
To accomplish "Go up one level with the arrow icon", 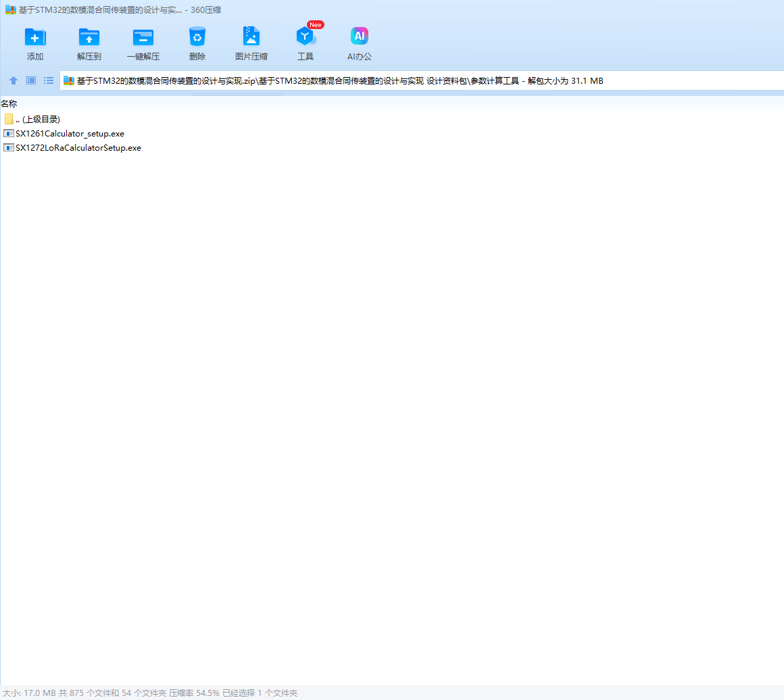I will (14, 80).
